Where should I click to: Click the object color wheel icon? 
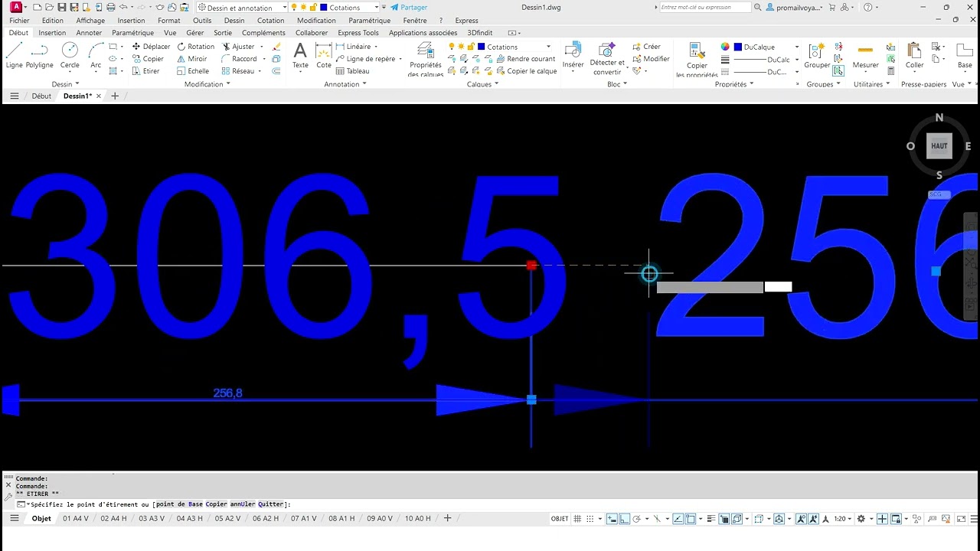tap(724, 47)
